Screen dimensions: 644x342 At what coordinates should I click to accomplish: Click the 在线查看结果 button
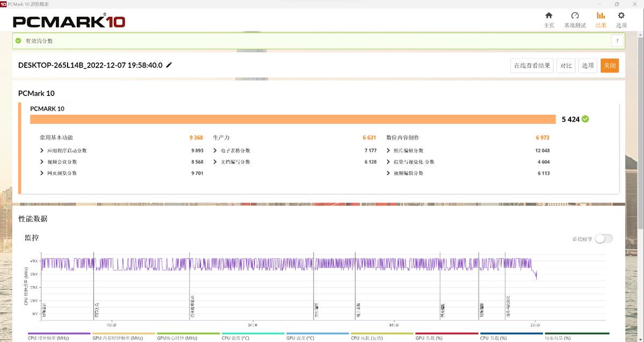[531, 65]
